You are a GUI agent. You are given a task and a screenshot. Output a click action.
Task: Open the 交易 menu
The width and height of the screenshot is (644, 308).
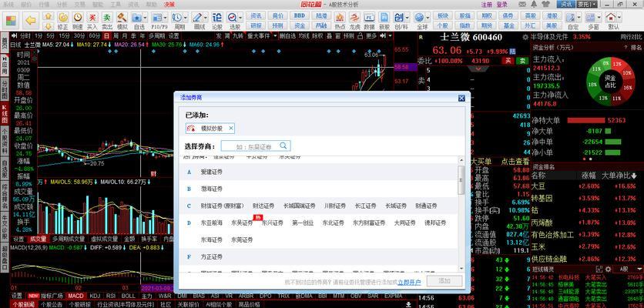click(79, 4)
